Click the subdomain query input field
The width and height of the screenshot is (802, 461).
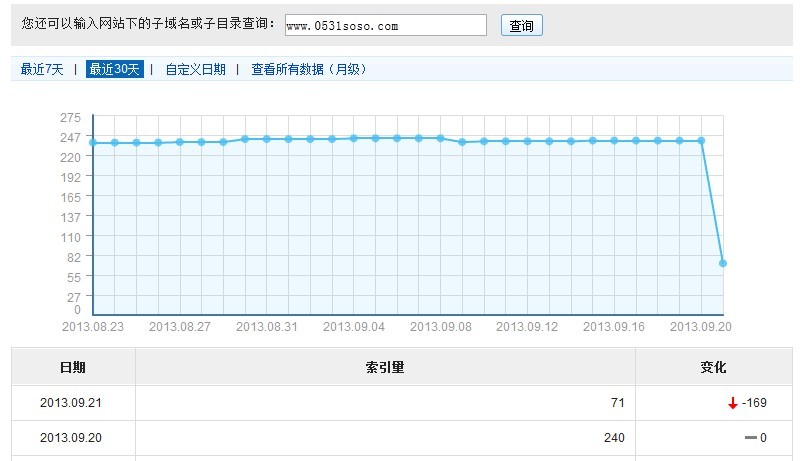(x=386, y=25)
